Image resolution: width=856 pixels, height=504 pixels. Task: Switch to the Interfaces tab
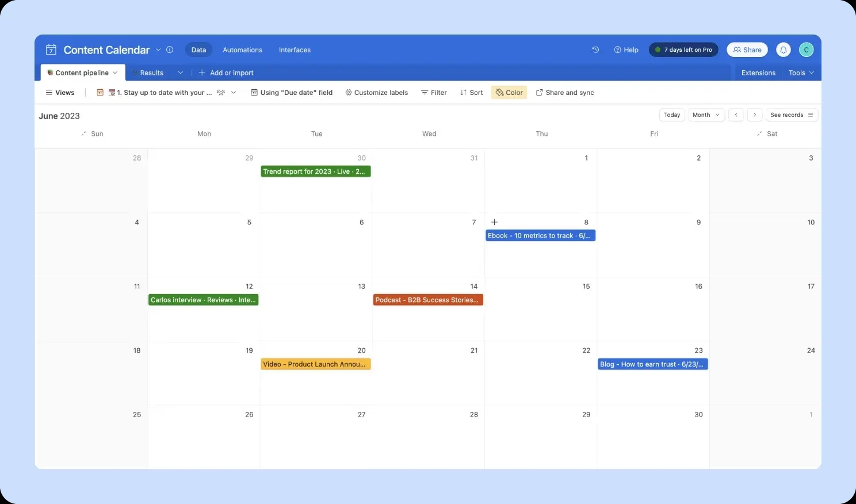pyautogui.click(x=295, y=50)
